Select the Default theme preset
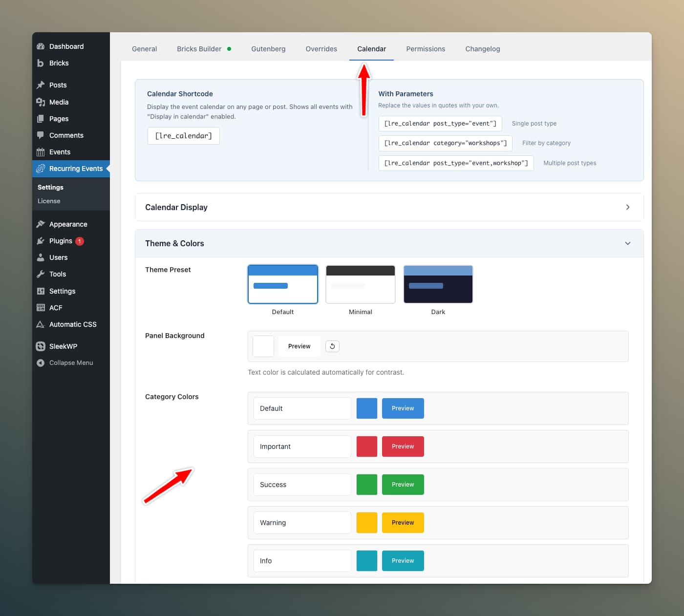Screen dimensions: 684x616 point(283,284)
